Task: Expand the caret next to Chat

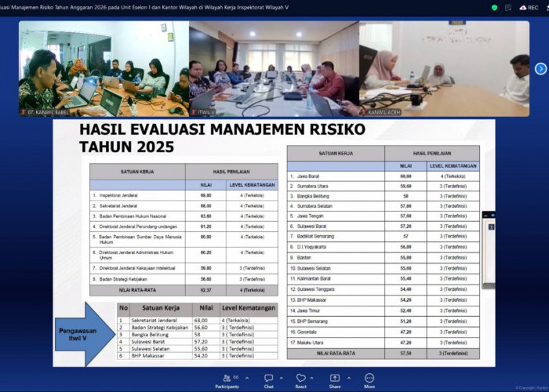Action: click(281, 378)
